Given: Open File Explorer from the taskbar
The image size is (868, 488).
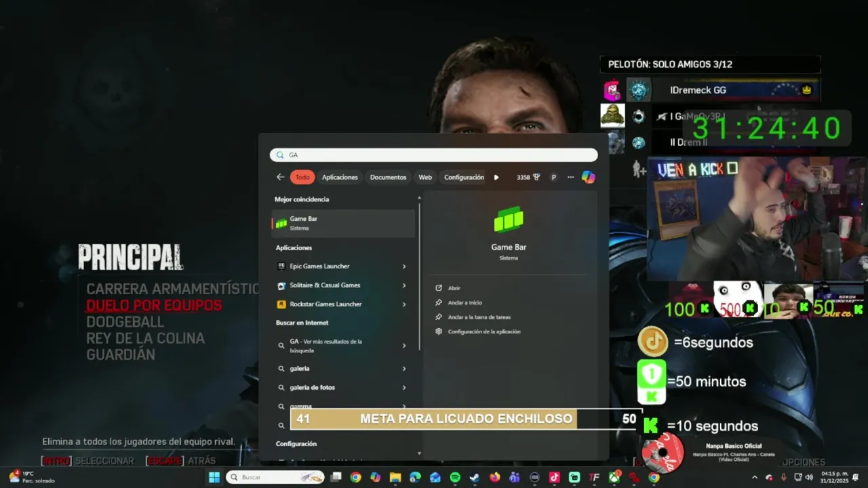Looking at the screenshot, I should pyautogui.click(x=395, y=477).
